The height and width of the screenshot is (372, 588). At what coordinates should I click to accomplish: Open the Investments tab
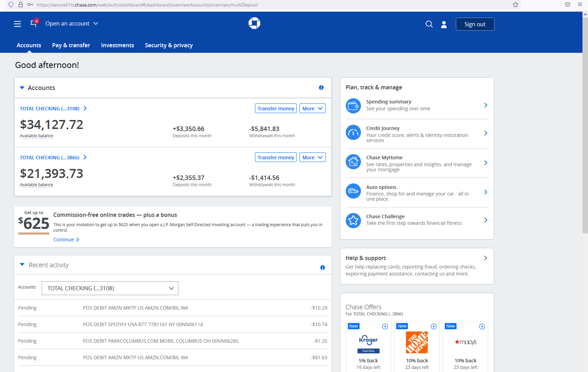[117, 45]
